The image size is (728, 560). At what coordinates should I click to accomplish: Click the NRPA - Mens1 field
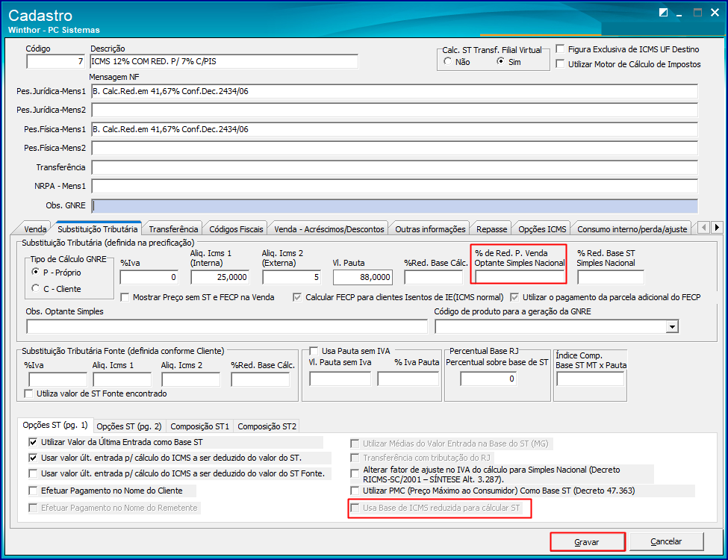click(395, 186)
